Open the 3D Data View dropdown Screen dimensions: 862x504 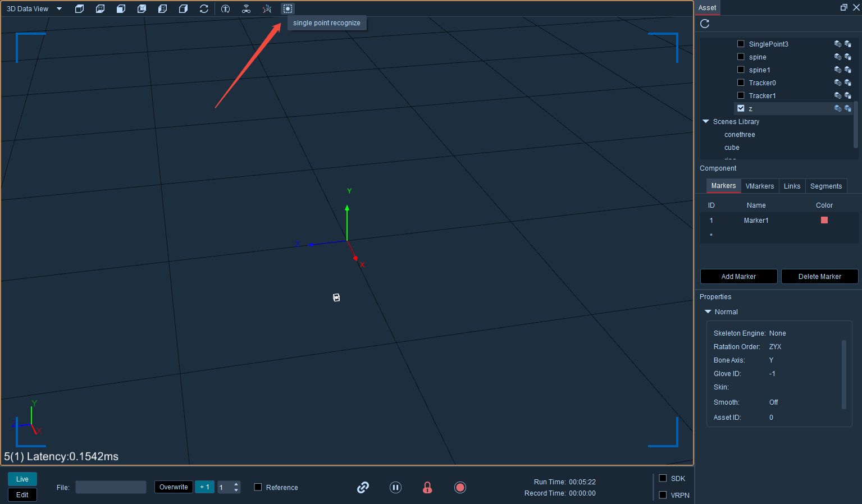(59, 9)
